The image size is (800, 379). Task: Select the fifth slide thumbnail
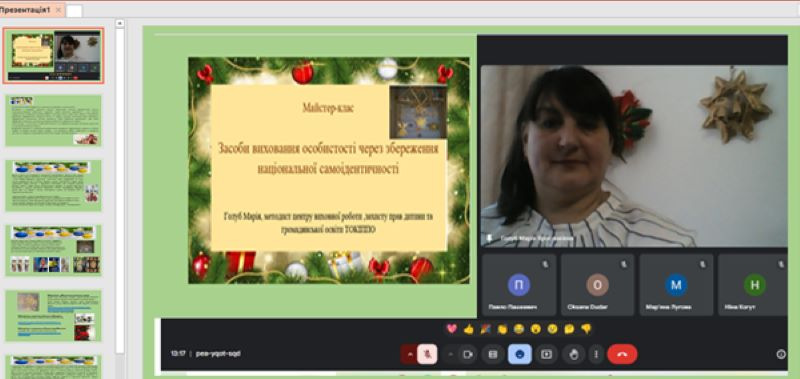click(53, 315)
